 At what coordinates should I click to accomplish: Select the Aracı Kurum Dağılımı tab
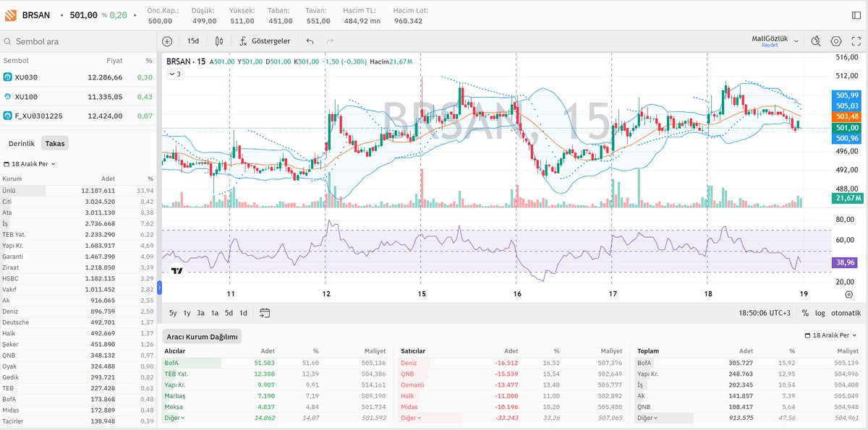(x=202, y=336)
